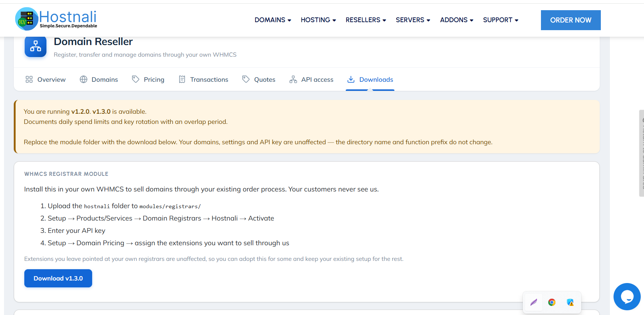Image resolution: width=644 pixels, height=315 pixels.
Task: Click the 'Documents daily spend limits' notice line
Action: click(126, 122)
